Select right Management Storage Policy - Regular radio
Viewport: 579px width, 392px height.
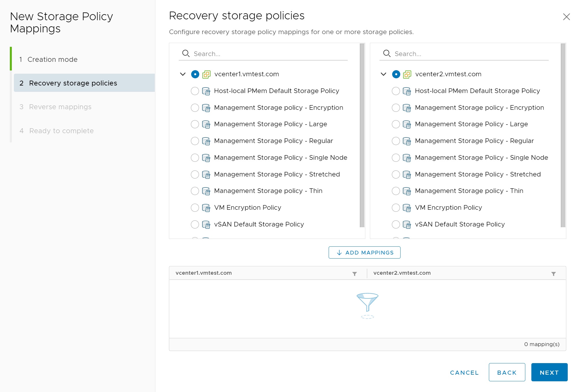click(x=396, y=141)
